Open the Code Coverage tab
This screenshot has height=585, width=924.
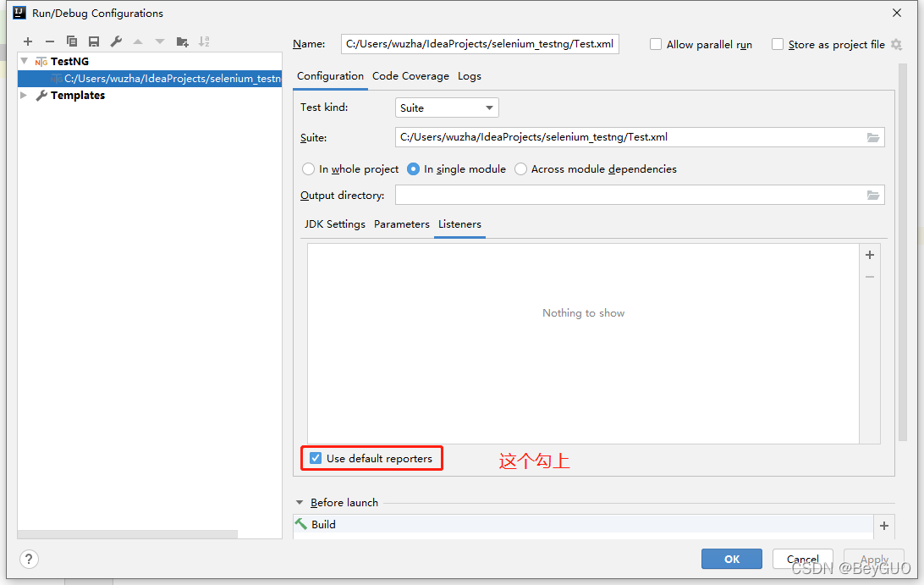(x=410, y=76)
